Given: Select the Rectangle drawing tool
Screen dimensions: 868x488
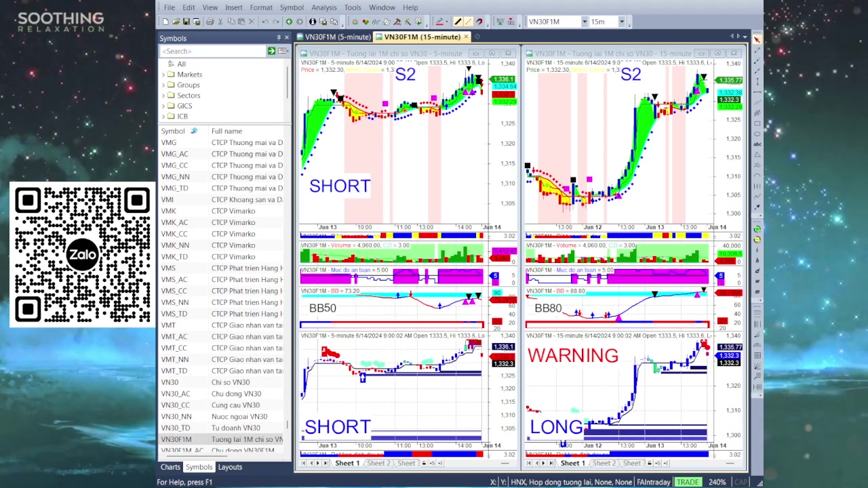Looking at the screenshot, I should click(x=757, y=123).
